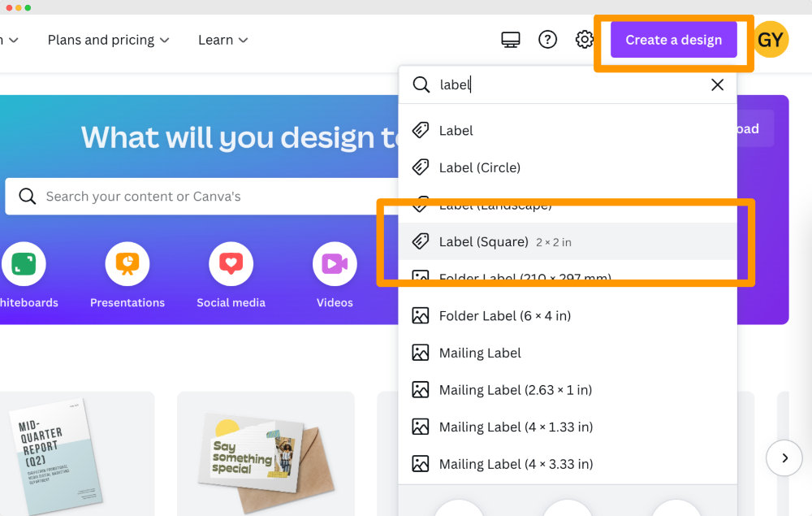
Task: Open the Presentations category icon
Action: pyautogui.click(x=127, y=264)
